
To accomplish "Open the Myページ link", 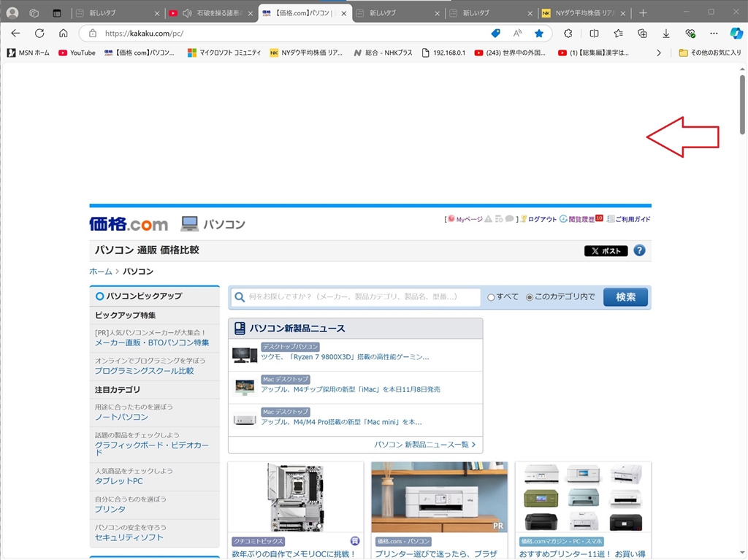I will 470,219.
